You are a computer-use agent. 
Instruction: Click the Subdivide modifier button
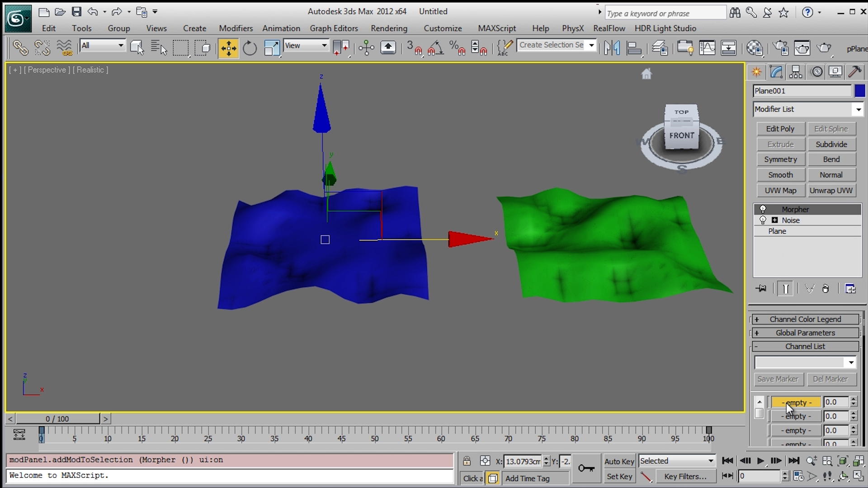831,144
